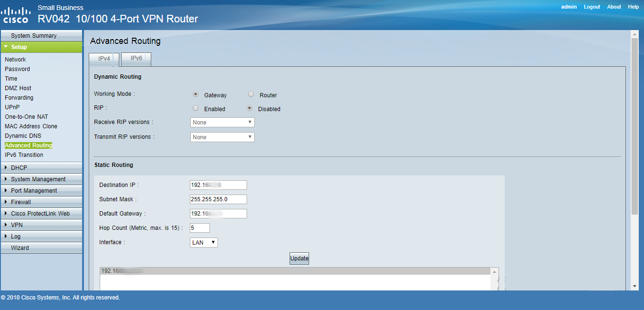Collapse the Setup section
The width and height of the screenshot is (644, 310).
19,47
